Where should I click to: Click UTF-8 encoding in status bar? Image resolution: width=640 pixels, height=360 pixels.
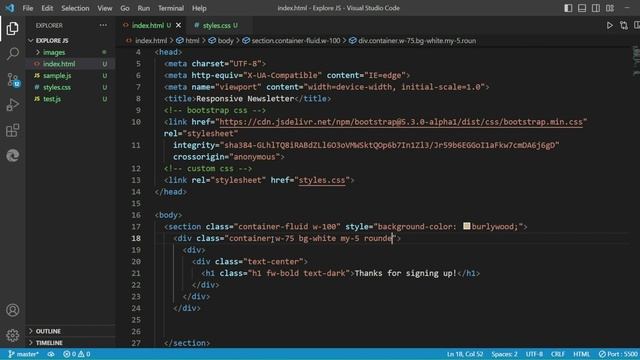tap(534, 354)
